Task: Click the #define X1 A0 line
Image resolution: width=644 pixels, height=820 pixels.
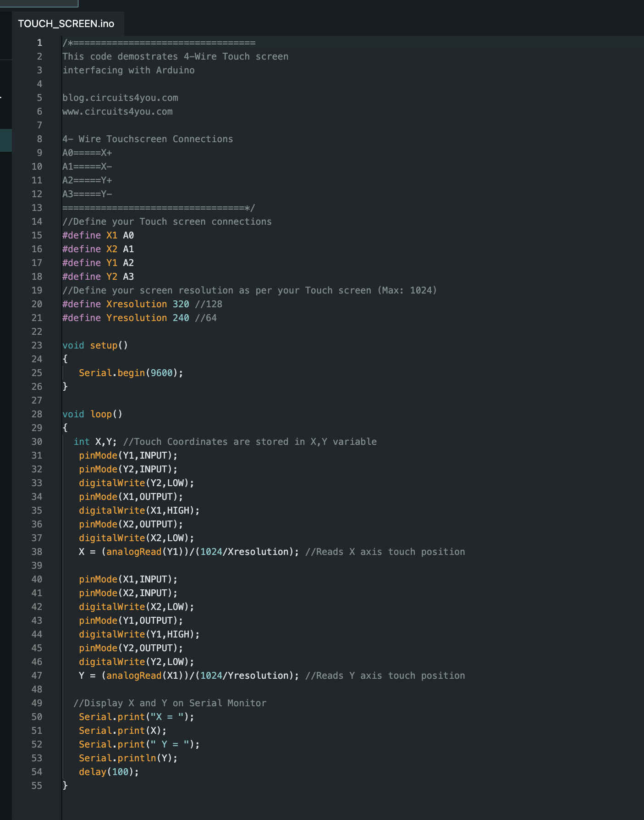Action: pyautogui.click(x=98, y=235)
